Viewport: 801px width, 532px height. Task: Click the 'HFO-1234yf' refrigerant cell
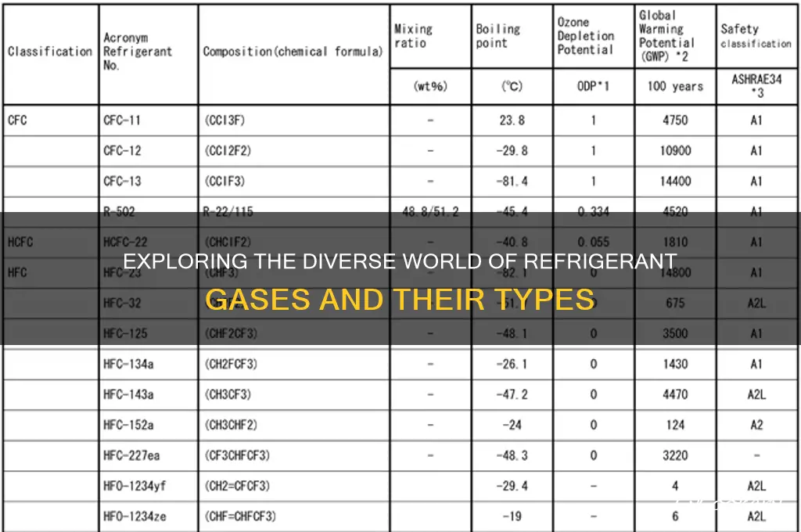click(135, 486)
